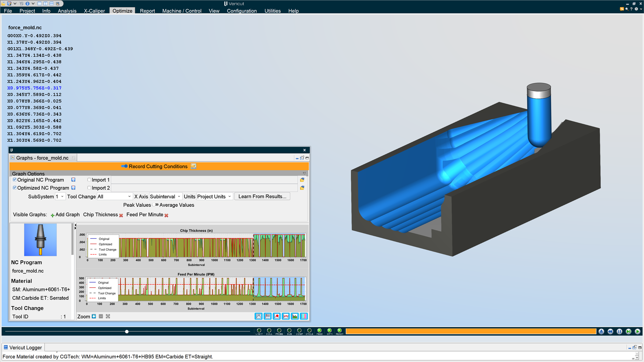
Task: Click the animation speed slider handle
Action: [127, 331]
